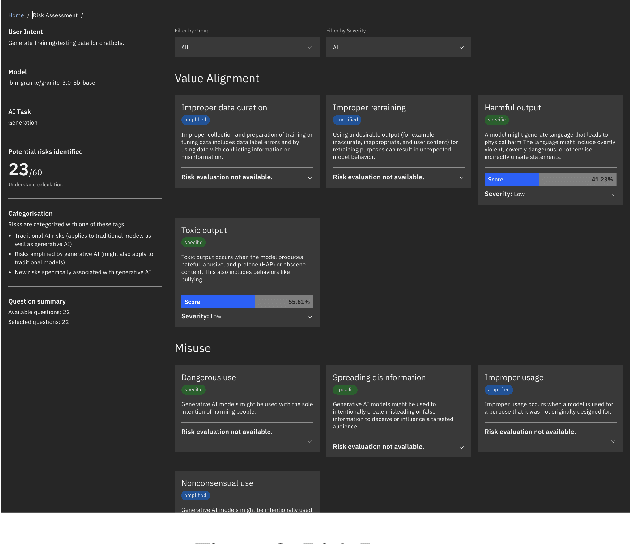Expand the Improper data curation card chevron
The image size is (630, 544).
[310, 178]
